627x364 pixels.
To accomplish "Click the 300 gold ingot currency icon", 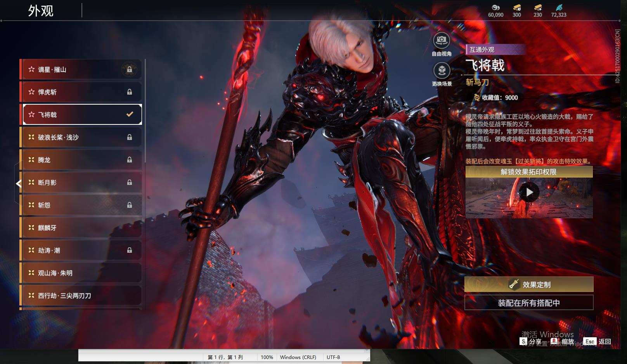I will pyautogui.click(x=517, y=7).
